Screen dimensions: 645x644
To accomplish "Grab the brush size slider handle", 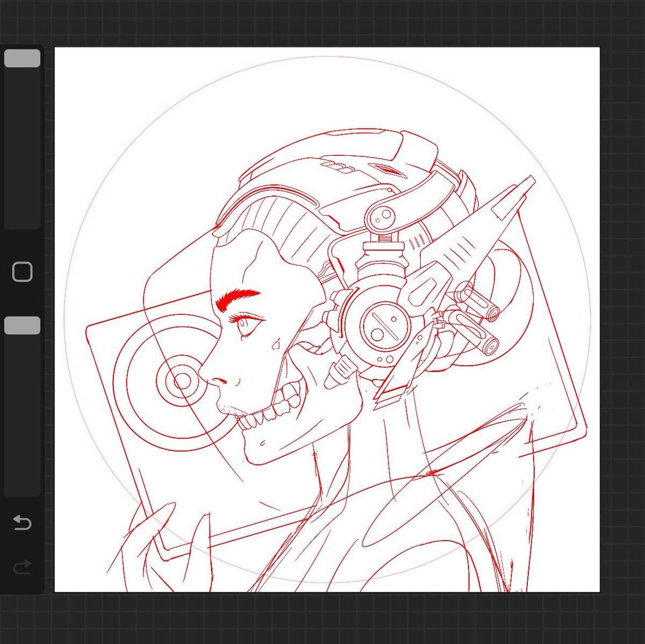I will click(22, 59).
